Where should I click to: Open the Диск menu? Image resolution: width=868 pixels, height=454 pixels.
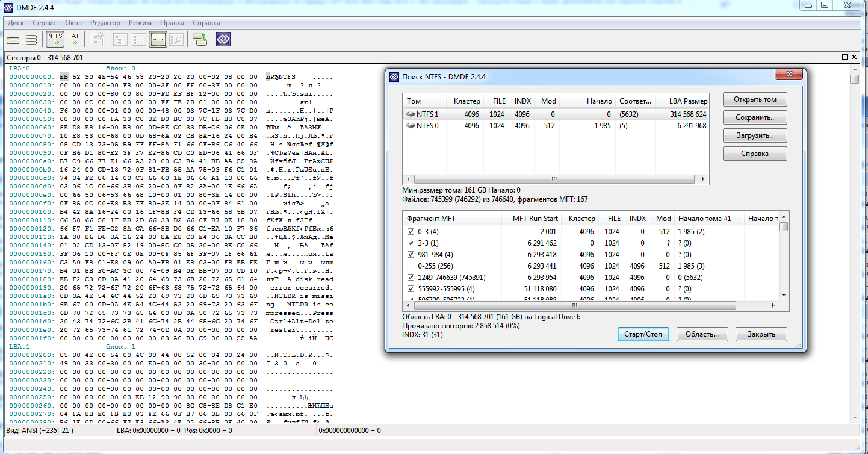[x=16, y=22]
